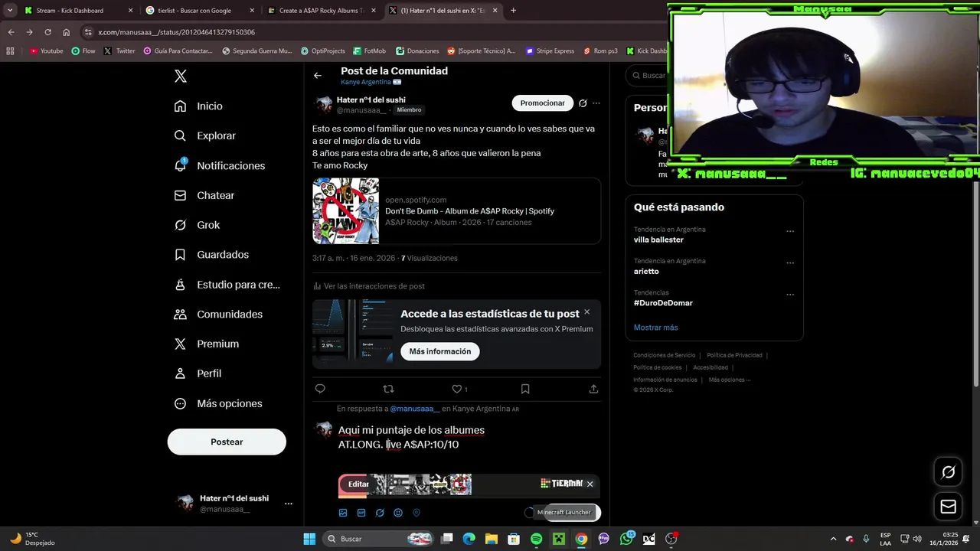
Task: Click Editar on the attached image
Action: (x=358, y=484)
